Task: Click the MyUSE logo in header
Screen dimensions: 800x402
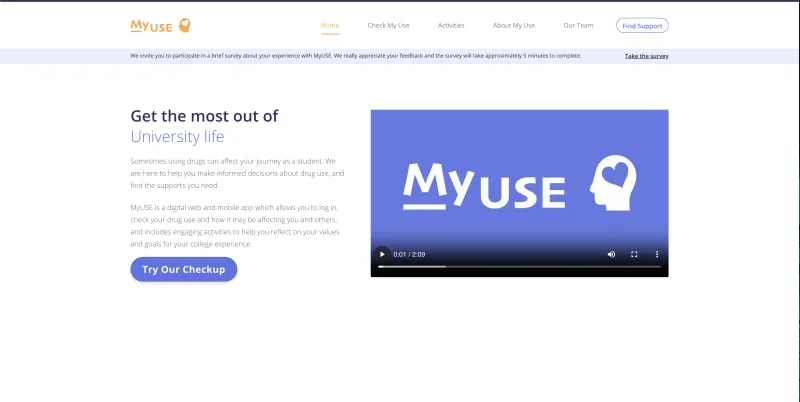Action: tap(160, 26)
